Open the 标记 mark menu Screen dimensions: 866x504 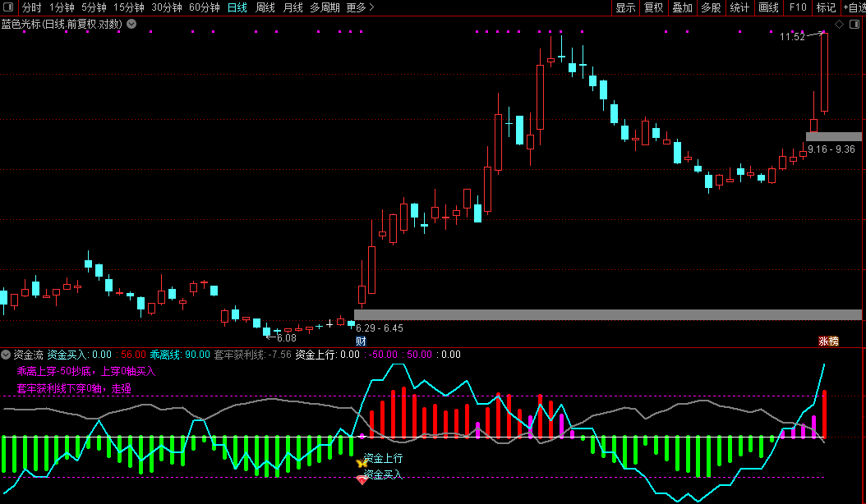click(x=827, y=7)
